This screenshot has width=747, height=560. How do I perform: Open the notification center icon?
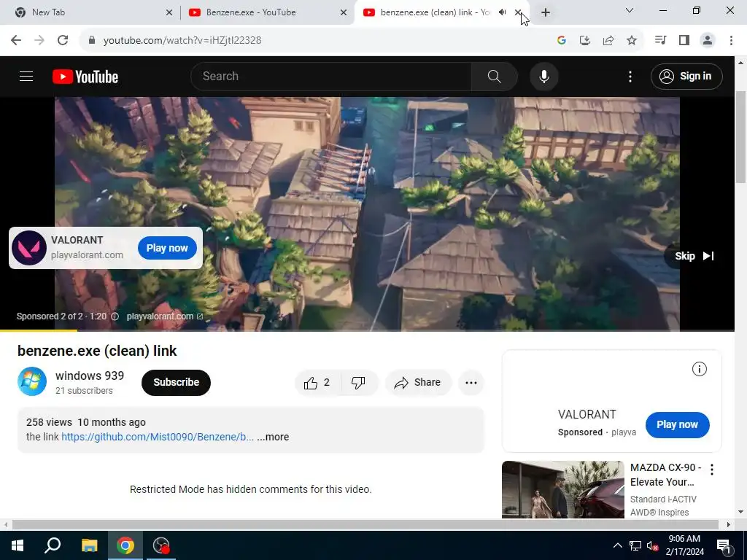tap(723, 545)
